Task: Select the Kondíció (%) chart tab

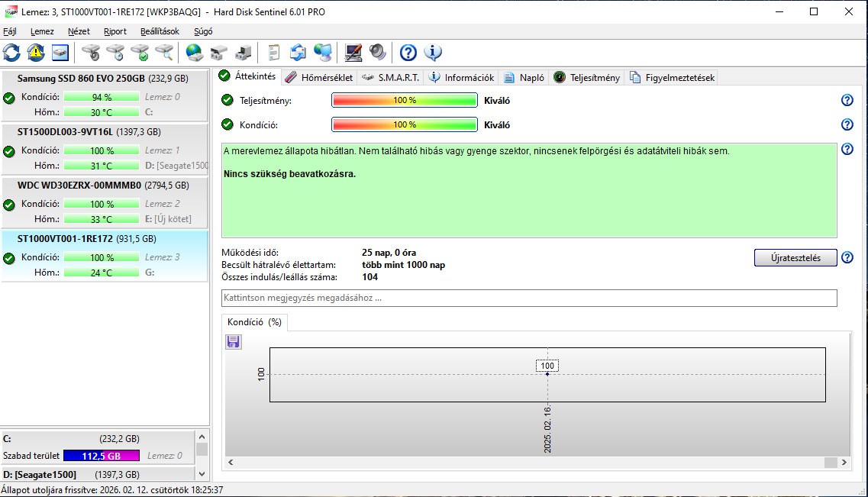Action: (x=255, y=322)
